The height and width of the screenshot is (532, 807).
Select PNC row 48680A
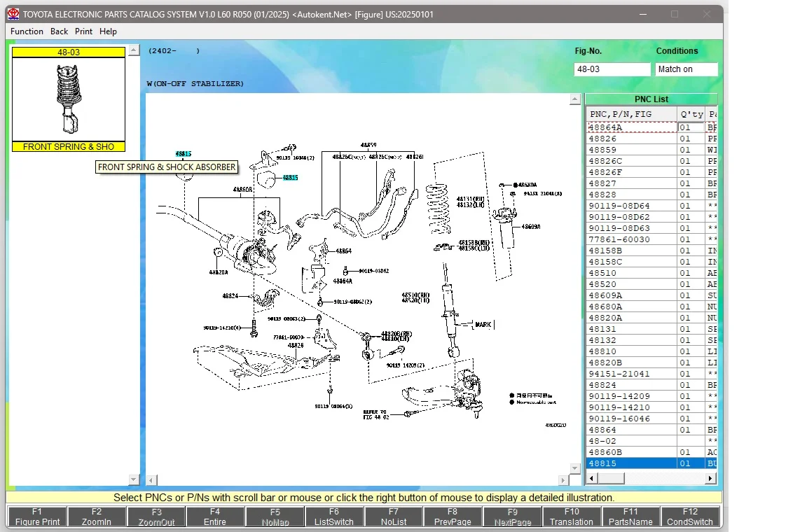pyautogui.click(x=651, y=307)
